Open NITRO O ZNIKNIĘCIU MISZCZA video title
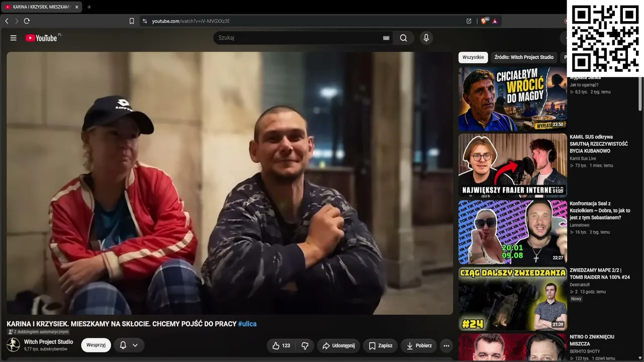The image size is (644, 362). click(x=592, y=340)
